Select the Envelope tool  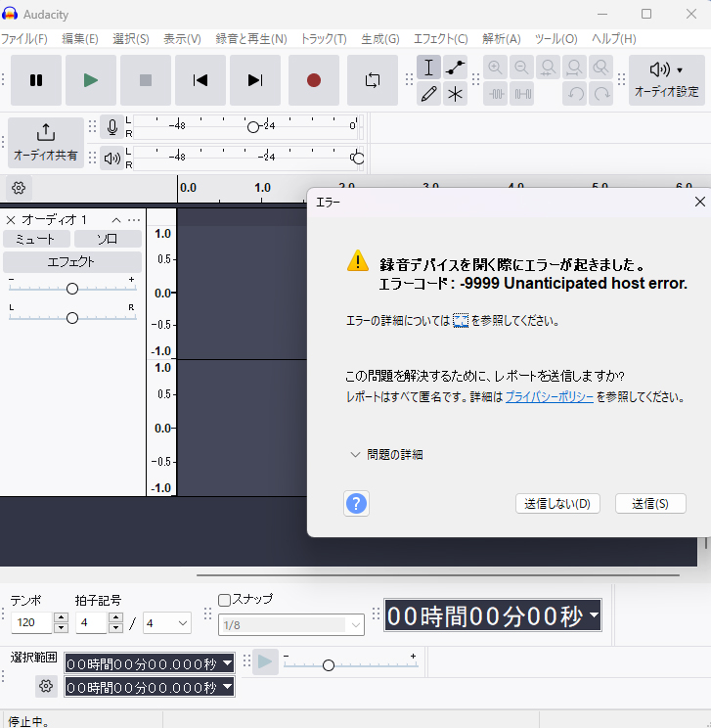[456, 67]
